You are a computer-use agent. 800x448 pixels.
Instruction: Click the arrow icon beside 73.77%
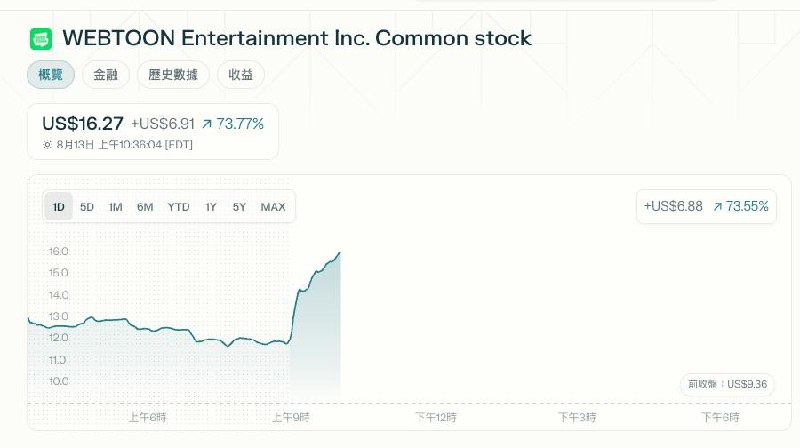coord(207,124)
